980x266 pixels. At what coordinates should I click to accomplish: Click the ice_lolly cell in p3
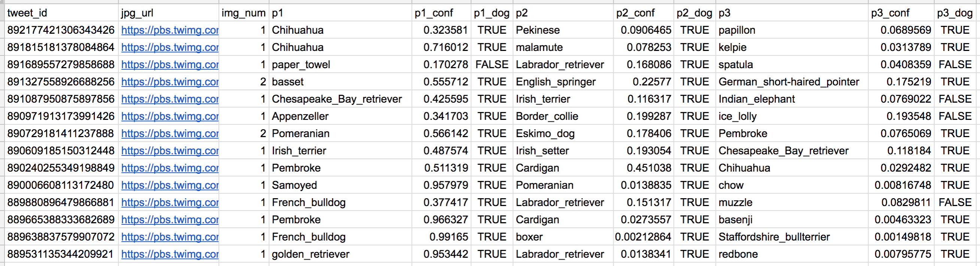coord(792,116)
